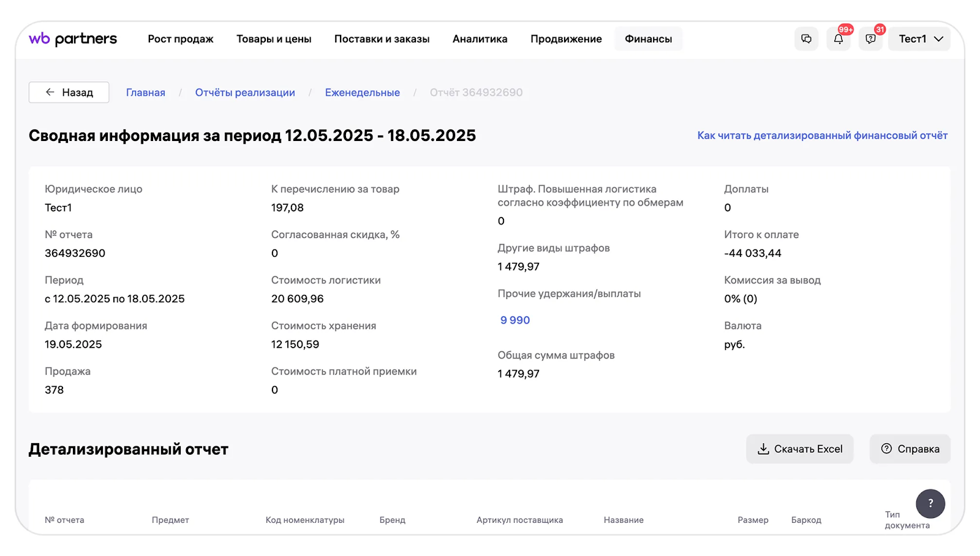Follow the Отчёты реализации breadcrumb link
This screenshot has height=556, width=980.
pos(245,93)
